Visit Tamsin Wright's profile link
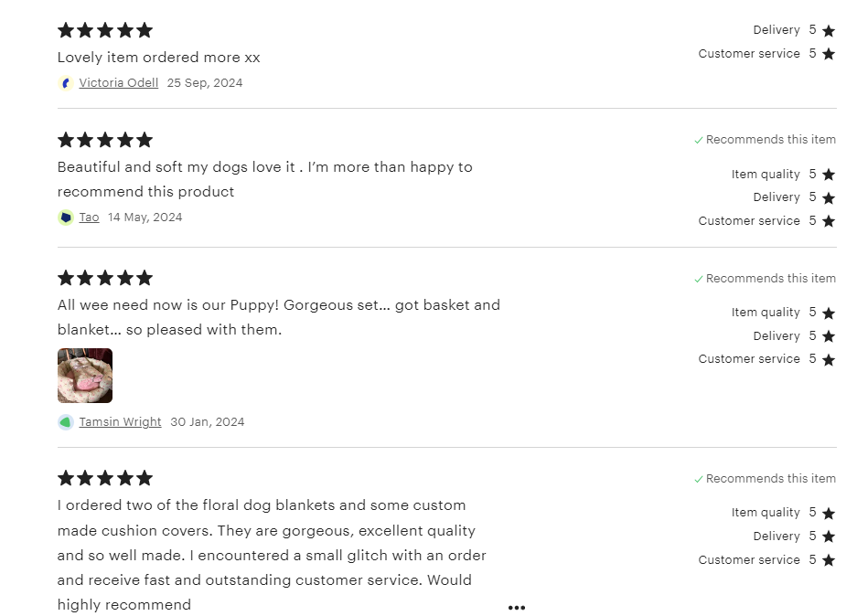The image size is (857, 616). (120, 422)
